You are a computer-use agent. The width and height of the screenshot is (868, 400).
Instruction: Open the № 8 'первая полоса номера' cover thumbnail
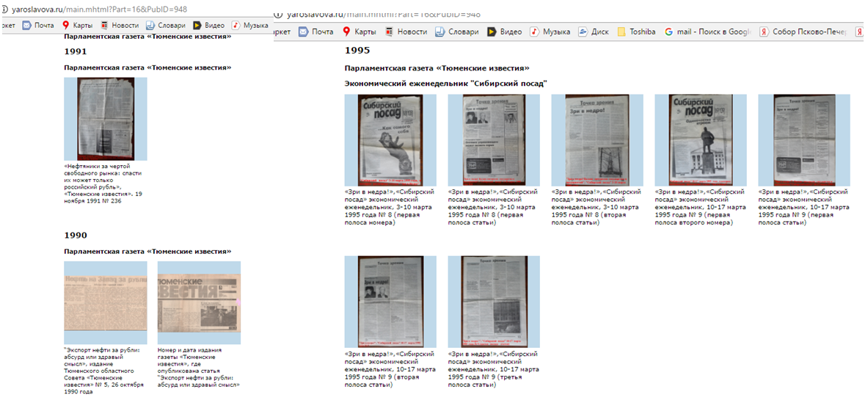click(x=390, y=140)
